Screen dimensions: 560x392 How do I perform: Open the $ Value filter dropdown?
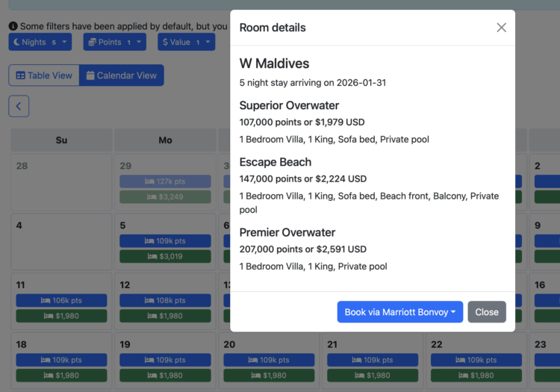(186, 43)
